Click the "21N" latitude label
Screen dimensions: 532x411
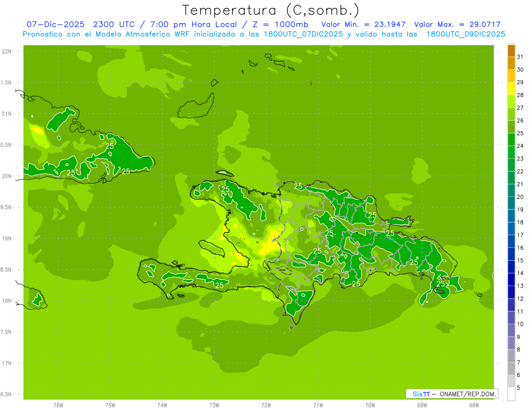(x=7, y=114)
